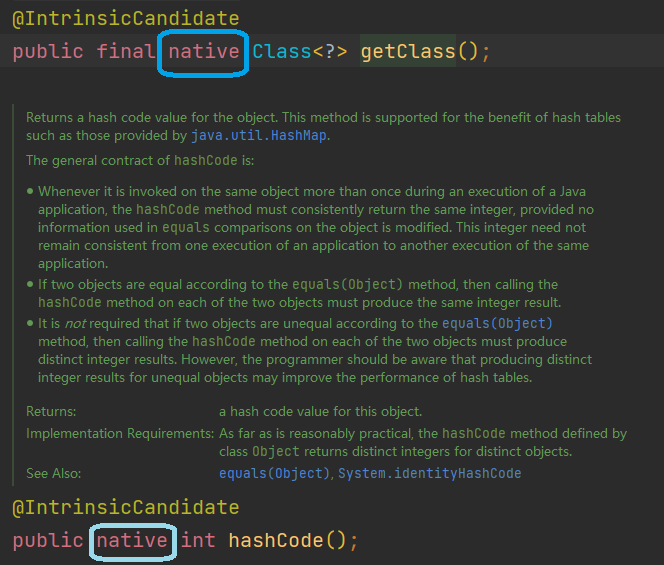Click the native keyword in getClass declaration
The width and height of the screenshot is (664, 565).
click(x=204, y=52)
